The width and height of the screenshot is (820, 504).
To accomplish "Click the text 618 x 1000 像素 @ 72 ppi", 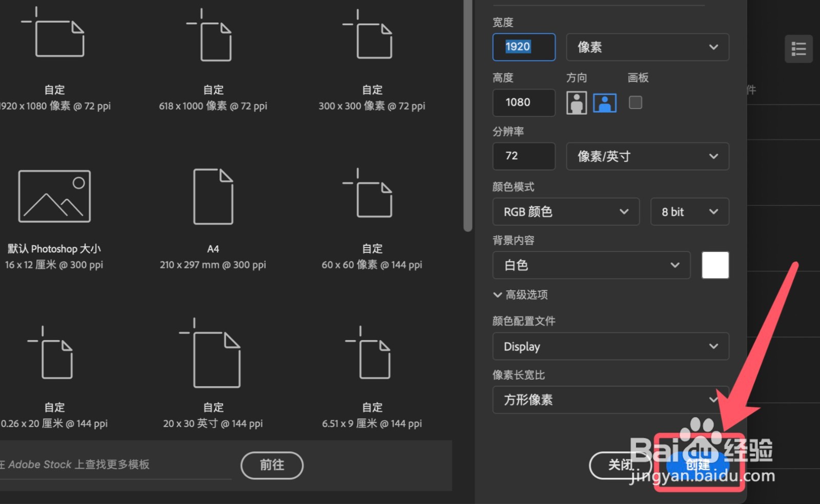I will [x=213, y=106].
